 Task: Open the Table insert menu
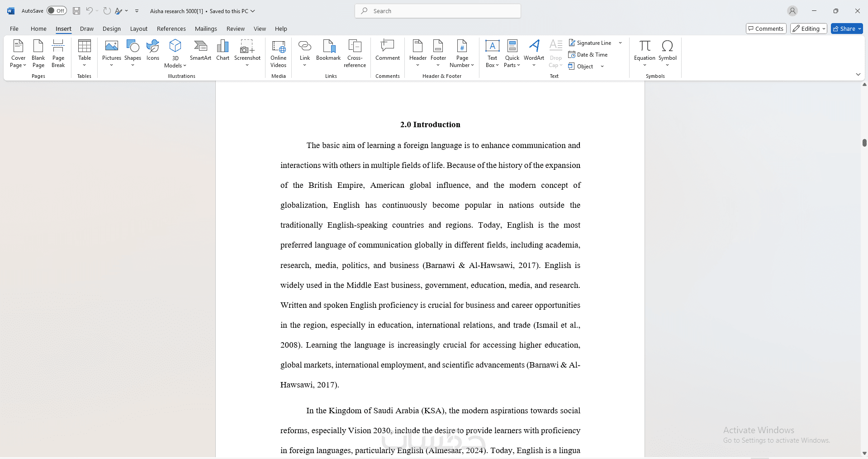85,53
